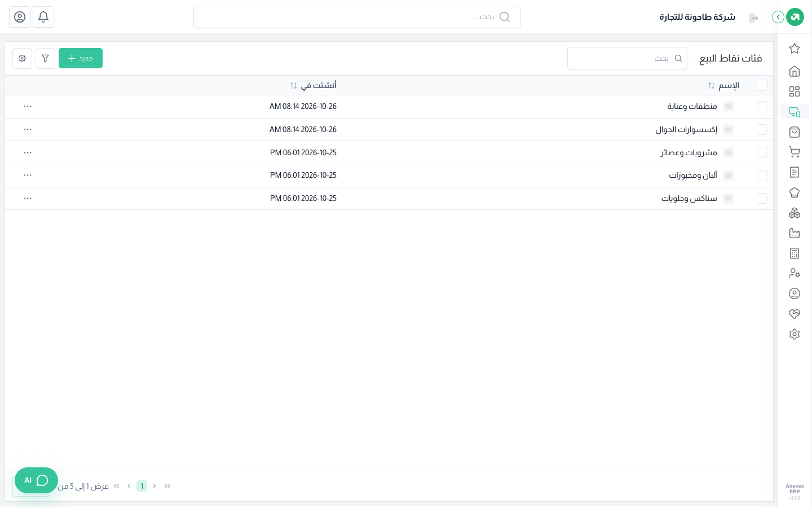Open the dashboard grid sidebar icon
The height and width of the screenshot is (508, 812).
795,91
